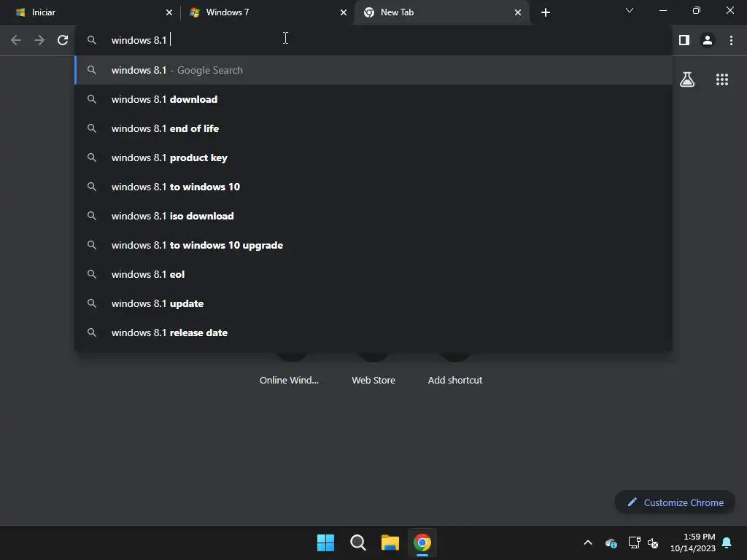Open the Windows Start menu

coord(326,542)
